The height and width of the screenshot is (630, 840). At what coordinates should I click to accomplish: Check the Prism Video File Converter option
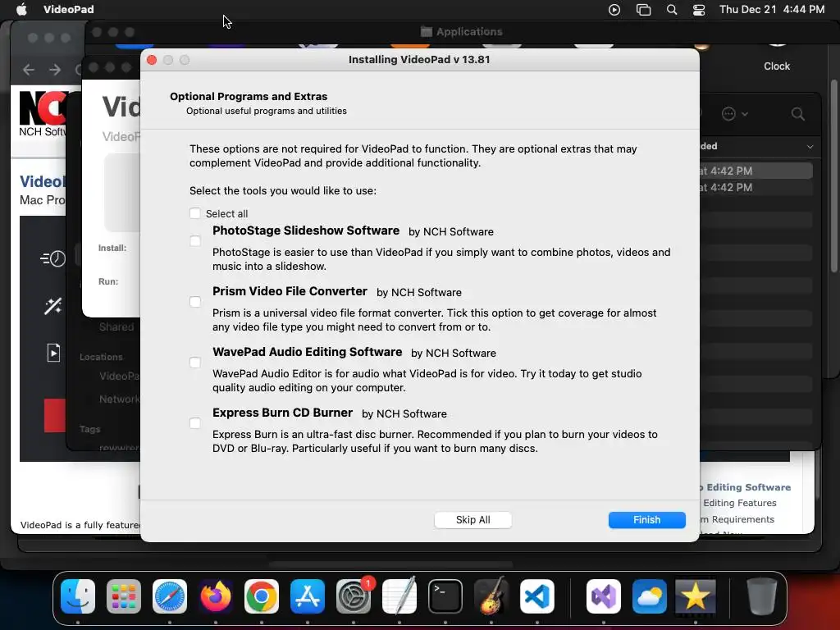click(x=195, y=302)
